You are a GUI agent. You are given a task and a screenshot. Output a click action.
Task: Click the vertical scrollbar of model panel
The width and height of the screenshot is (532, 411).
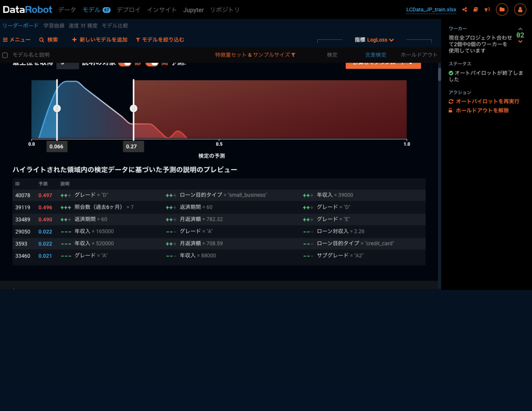pyautogui.click(x=439, y=74)
